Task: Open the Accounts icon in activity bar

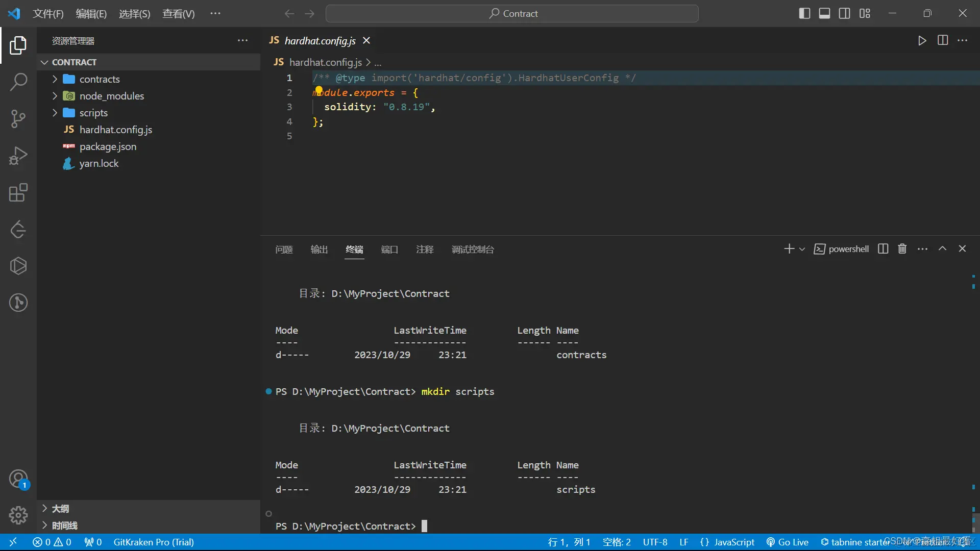Action: pyautogui.click(x=18, y=479)
